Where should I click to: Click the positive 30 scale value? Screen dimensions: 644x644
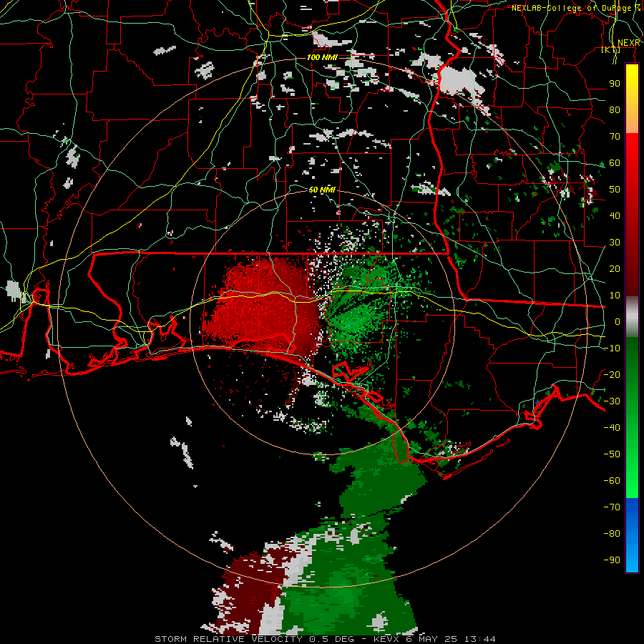point(615,243)
